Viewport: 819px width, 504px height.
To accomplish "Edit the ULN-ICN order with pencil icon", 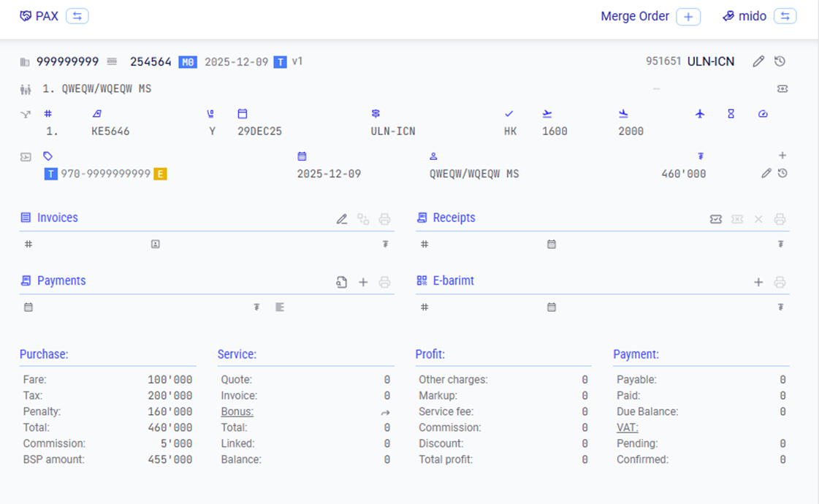I will tap(758, 61).
